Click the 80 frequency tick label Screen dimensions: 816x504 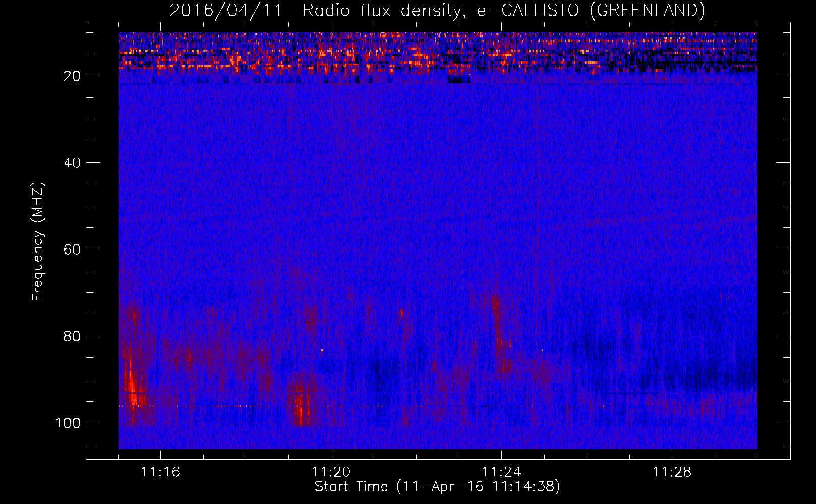click(73, 336)
